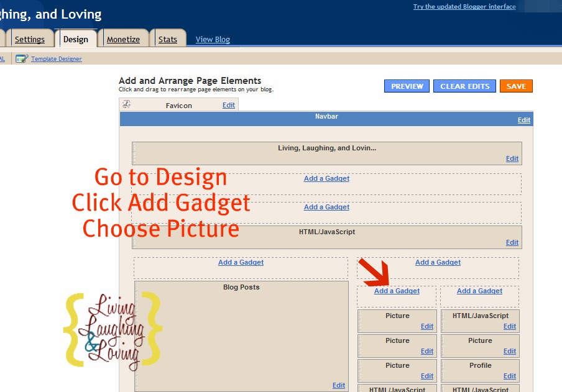Edit the Navbar element
Screen dimensions: 562x392
(523, 119)
